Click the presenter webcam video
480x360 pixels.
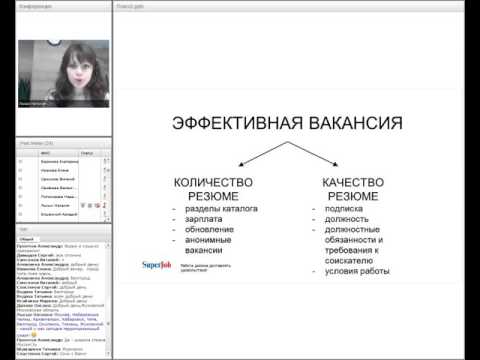tap(63, 74)
